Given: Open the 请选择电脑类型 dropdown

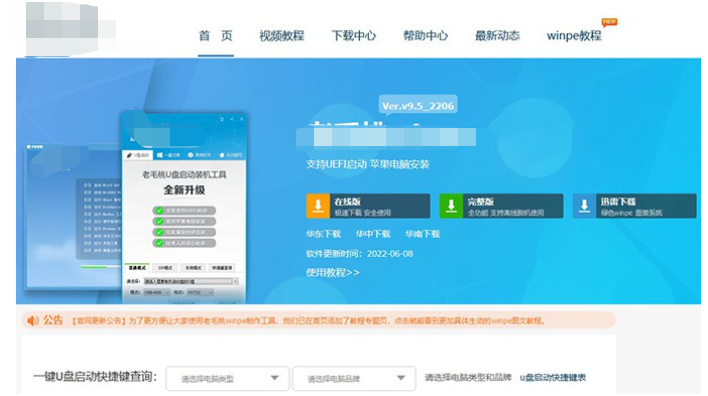Looking at the screenshot, I should pyautogui.click(x=227, y=378).
